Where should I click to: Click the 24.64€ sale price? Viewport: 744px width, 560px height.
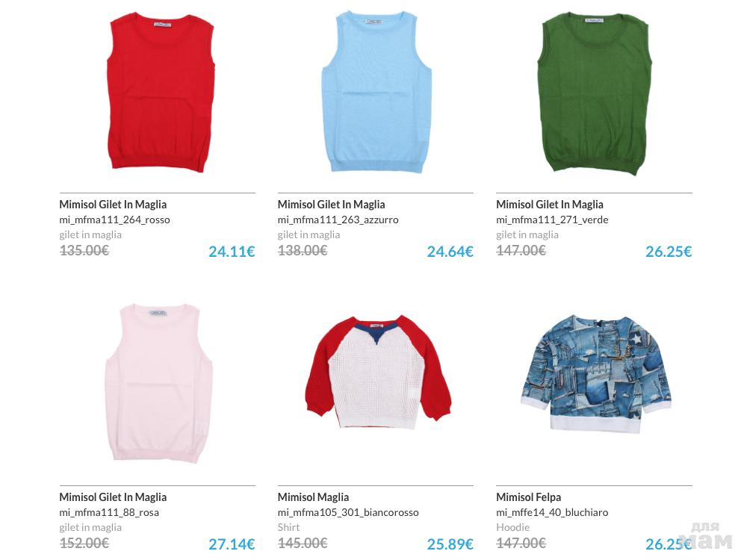(x=450, y=252)
